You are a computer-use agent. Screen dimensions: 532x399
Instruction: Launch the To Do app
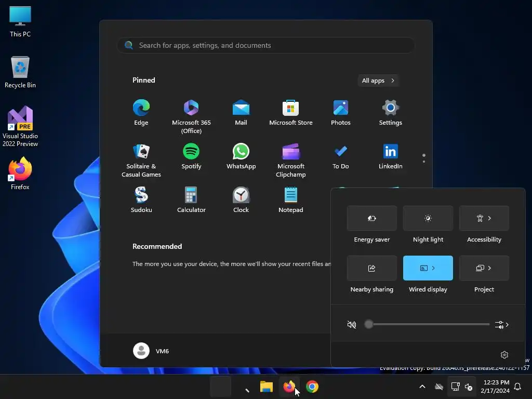pyautogui.click(x=341, y=157)
